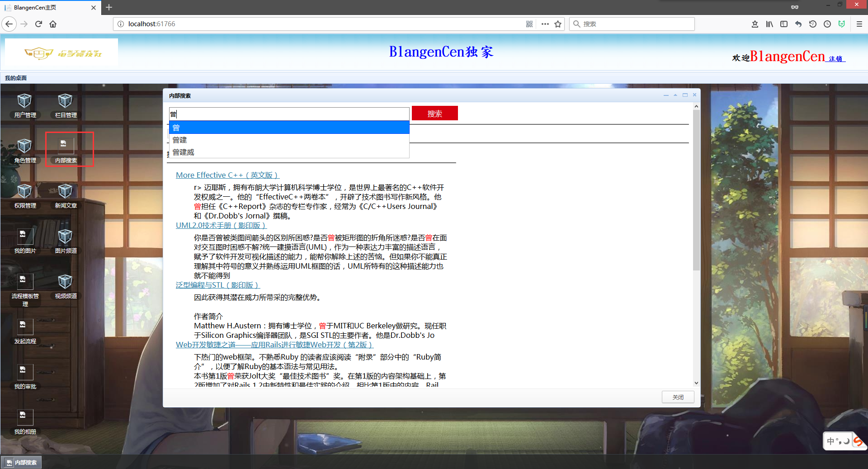868x469 pixels.
Task: Minimize the 内部搜索 dialog window
Action: click(x=666, y=95)
